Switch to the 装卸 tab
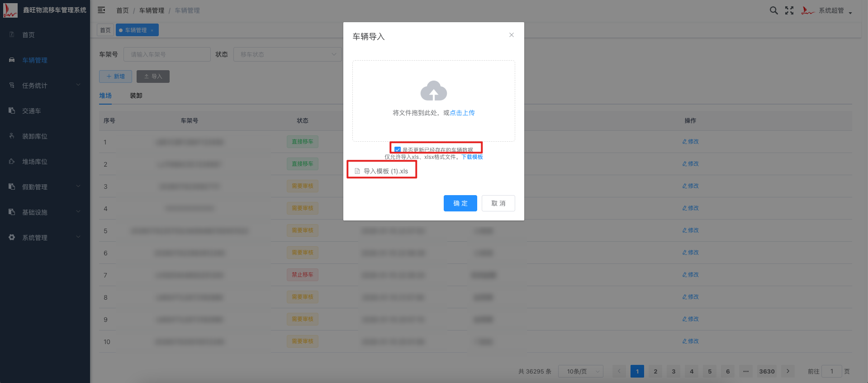The image size is (868, 383). point(136,96)
